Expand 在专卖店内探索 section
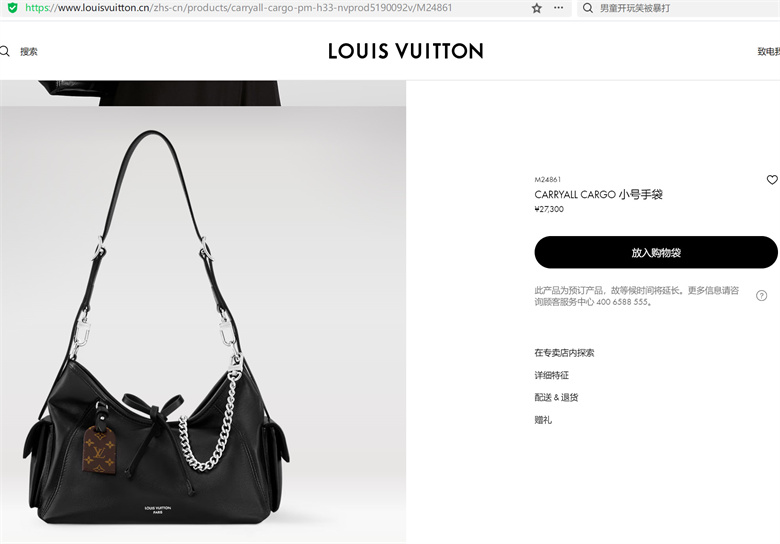The image size is (780, 544). 564,353
